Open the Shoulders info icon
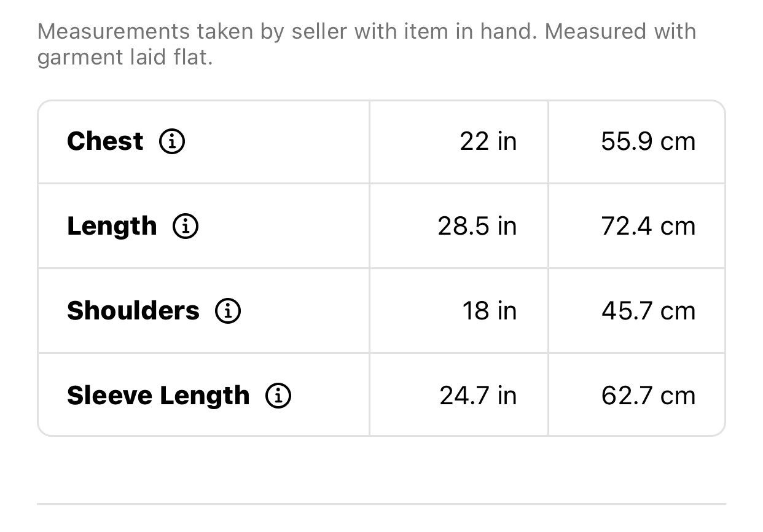Image resolution: width=763 pixels, height=532 pixels. click(228, 311)
